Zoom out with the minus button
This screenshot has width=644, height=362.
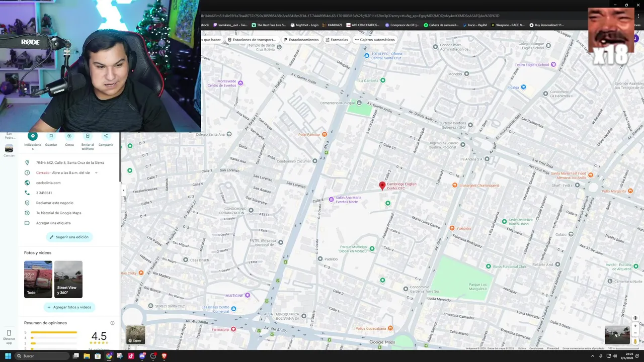point(635,333)
